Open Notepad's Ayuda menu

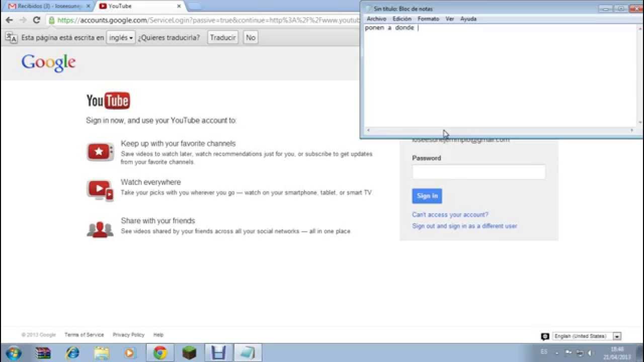coord(468,19)
